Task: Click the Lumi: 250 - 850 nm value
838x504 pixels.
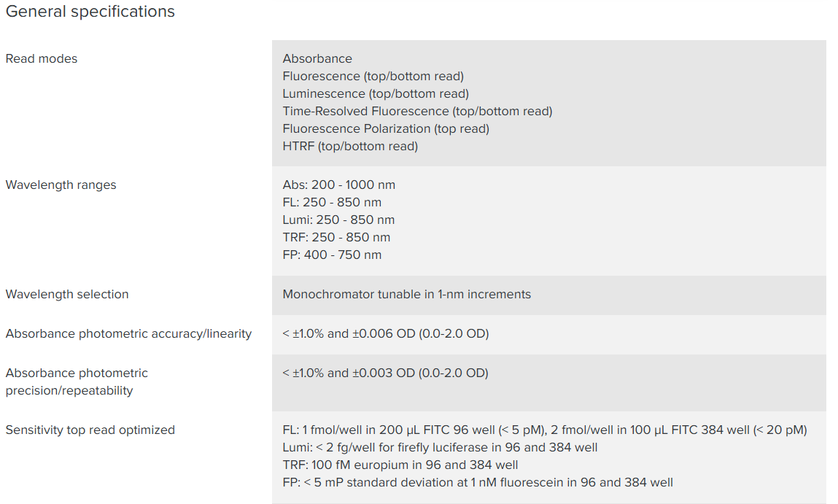Action: 338,220
